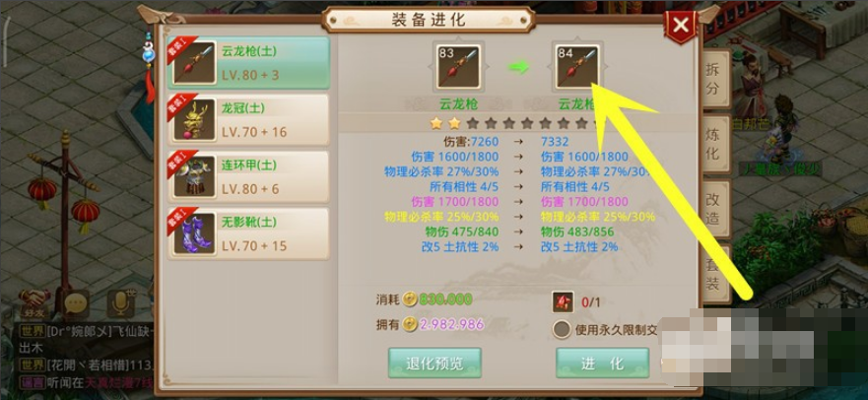The height and width of the screenshot is (400, 868).
Task: Click the gold coin beside 消耗 cost
Action: tap(410, 300)
